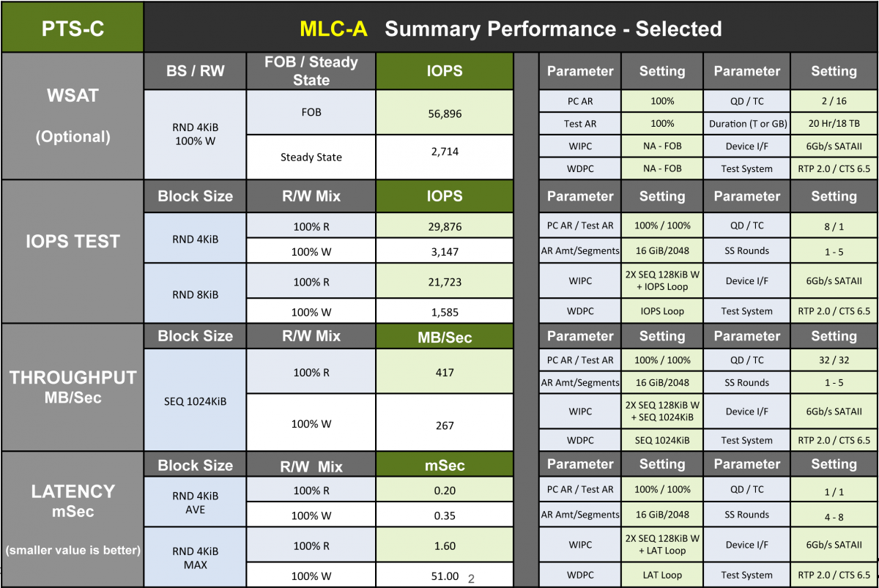Select the MLC-A Summary Performance title
This screenshot has height=588, width=879.
coord(511,29)
